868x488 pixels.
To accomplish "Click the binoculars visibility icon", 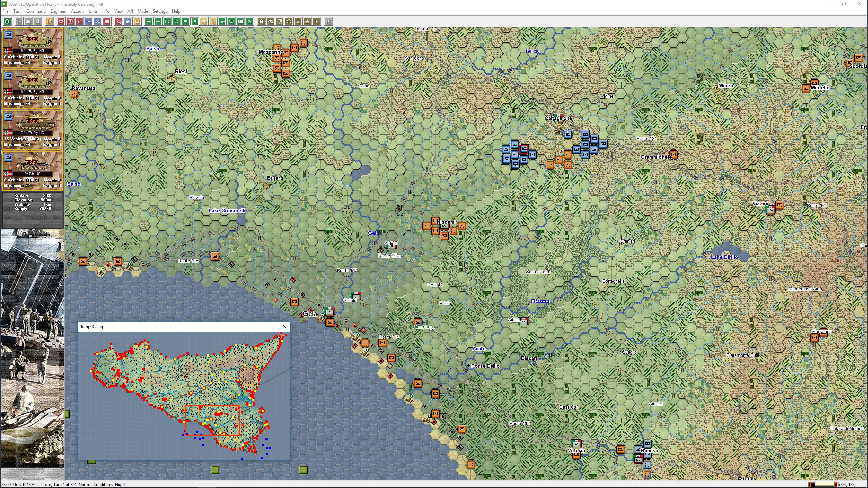I will (x=271, y=22).
